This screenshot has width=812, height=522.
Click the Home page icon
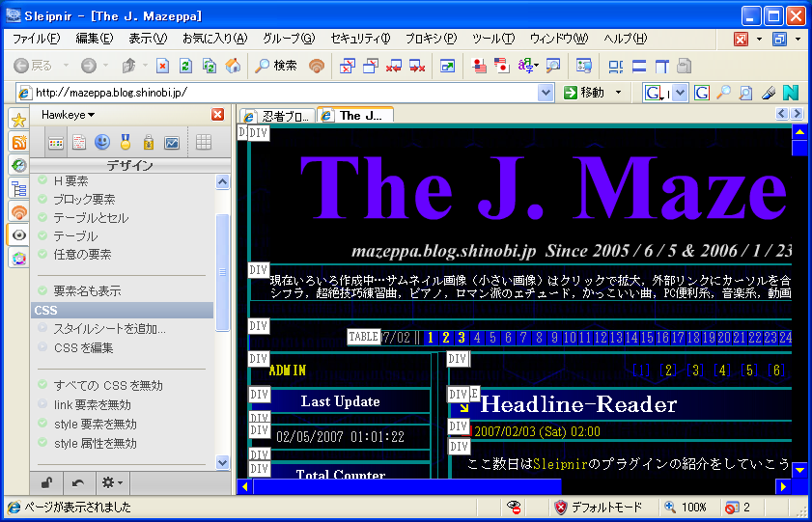click(233, 66)
